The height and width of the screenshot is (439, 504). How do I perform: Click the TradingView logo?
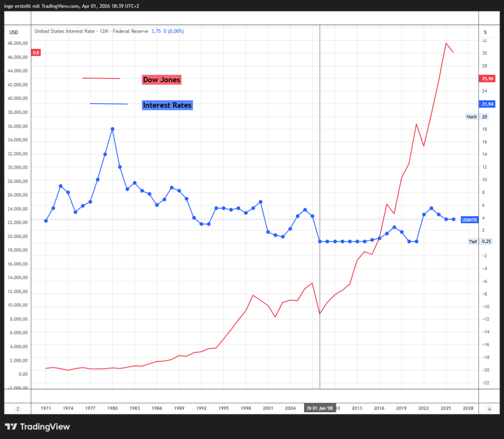[x=37, y=427]
